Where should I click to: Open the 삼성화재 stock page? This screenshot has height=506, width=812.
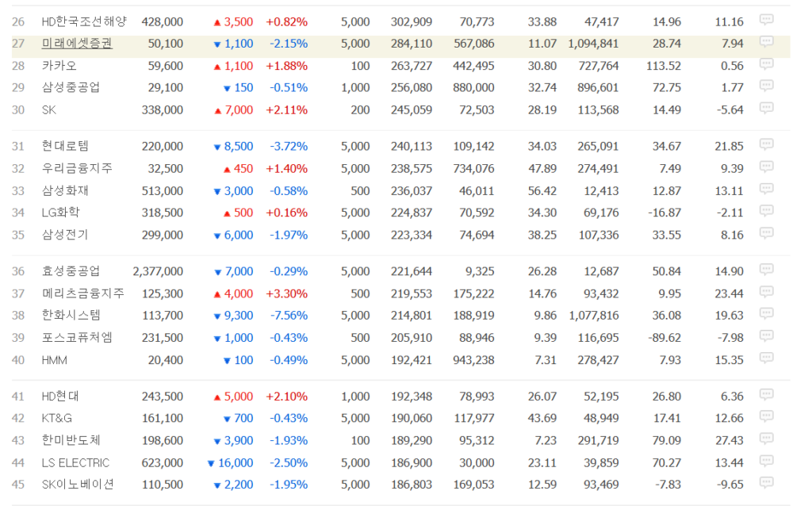65,190
